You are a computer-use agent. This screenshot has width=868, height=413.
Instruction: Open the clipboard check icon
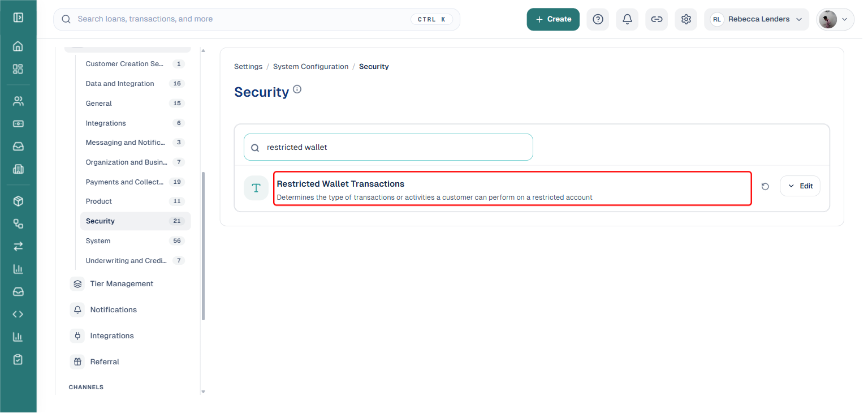(18, 359)
